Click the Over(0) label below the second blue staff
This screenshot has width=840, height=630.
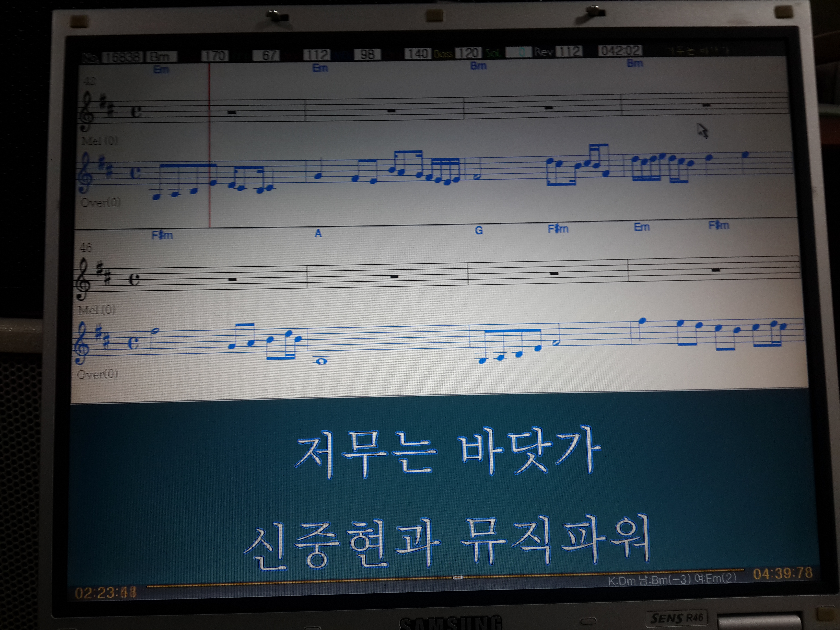coord(97,374)
